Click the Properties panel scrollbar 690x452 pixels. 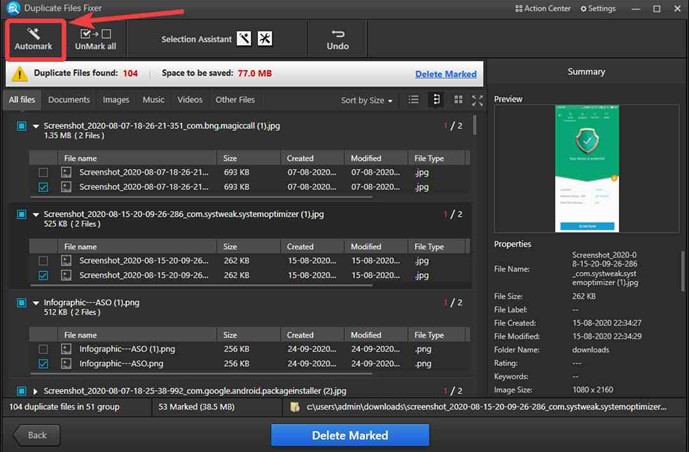[x=683, y=271]
